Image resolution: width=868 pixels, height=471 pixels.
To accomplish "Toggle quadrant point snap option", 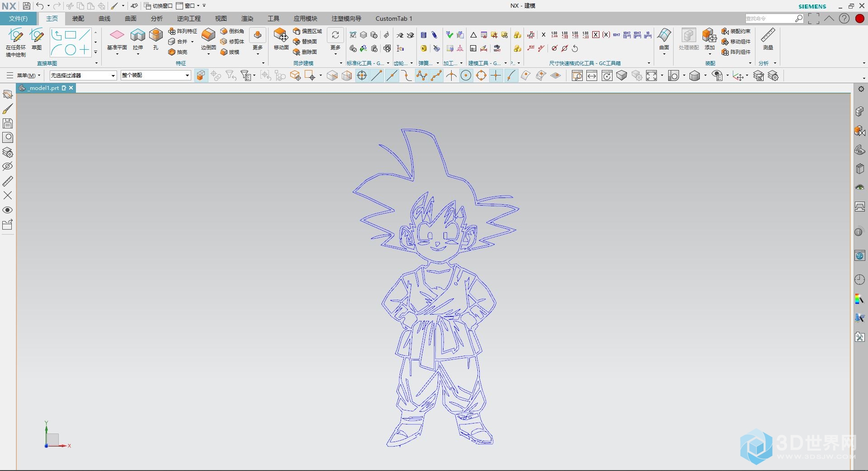I will 481,75.
